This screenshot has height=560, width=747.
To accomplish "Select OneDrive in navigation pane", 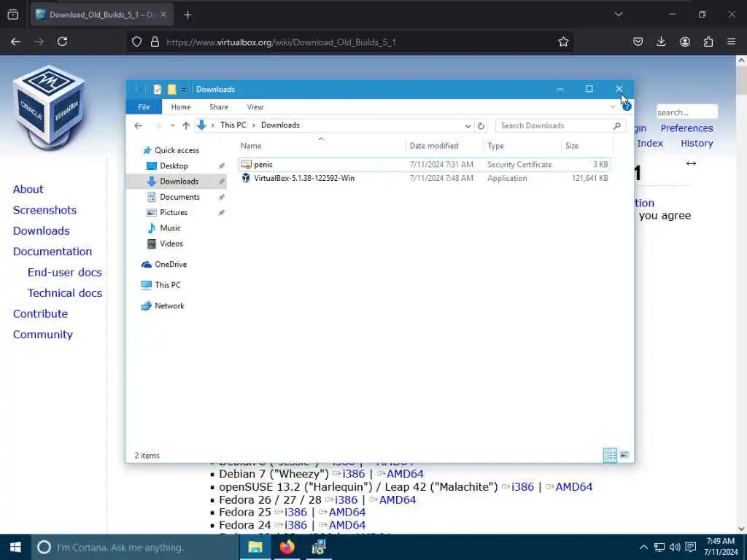I will [171, 264].
